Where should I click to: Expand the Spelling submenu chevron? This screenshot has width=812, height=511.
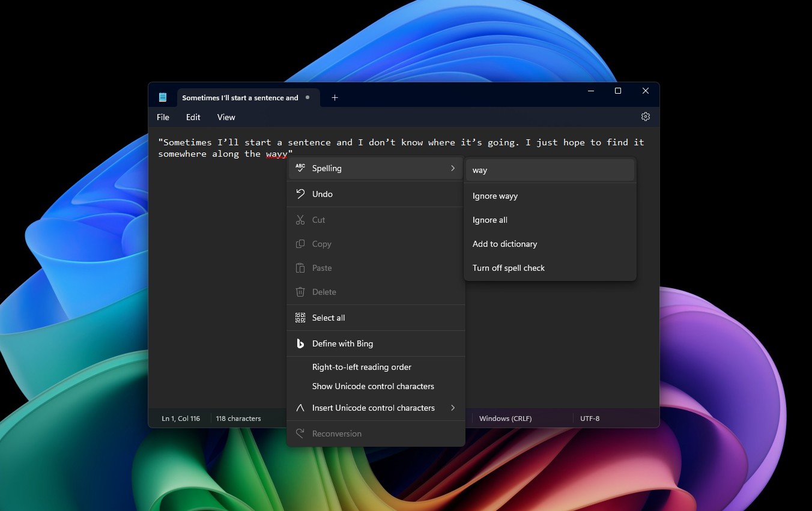453,168
